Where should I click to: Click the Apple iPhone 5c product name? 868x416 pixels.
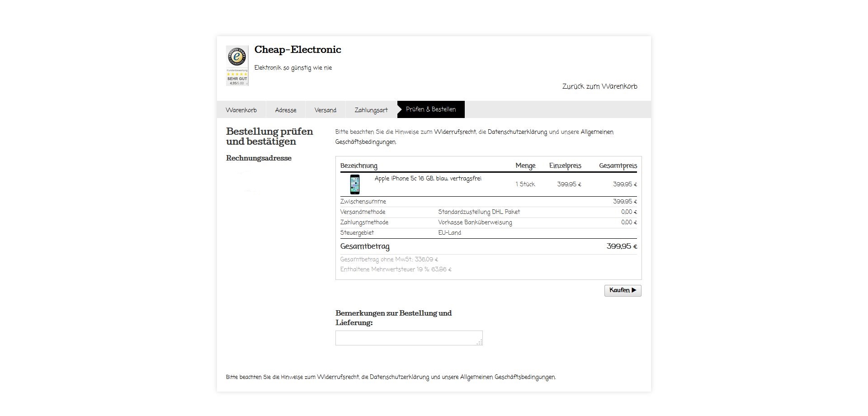pos(428,179)
